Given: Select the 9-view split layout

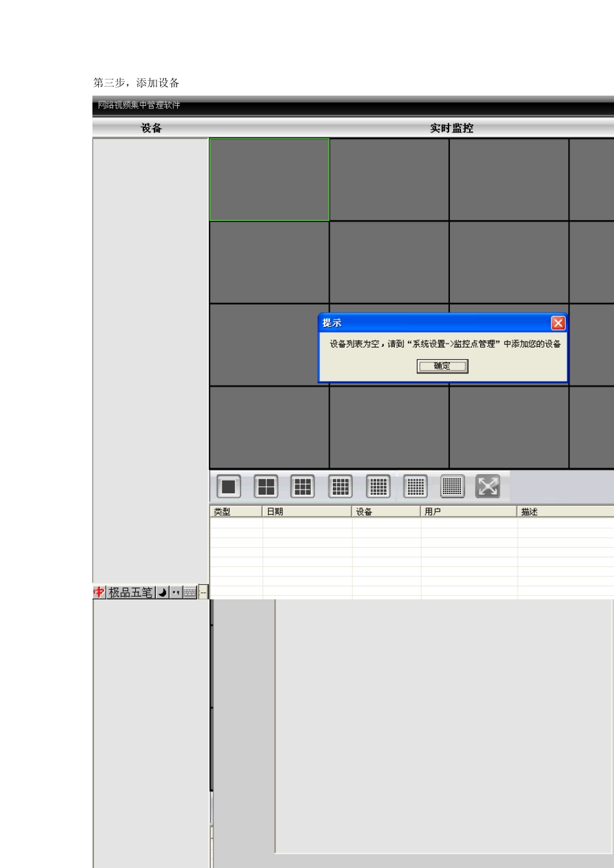Looking at the screenshot, I should click(x=302, y=486).
